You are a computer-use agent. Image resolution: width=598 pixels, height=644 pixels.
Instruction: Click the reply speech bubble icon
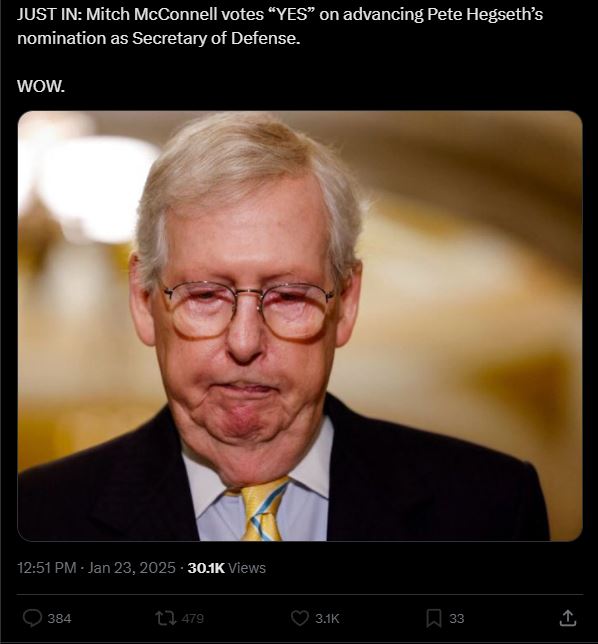pyautogui.click(x=32, y=618)
